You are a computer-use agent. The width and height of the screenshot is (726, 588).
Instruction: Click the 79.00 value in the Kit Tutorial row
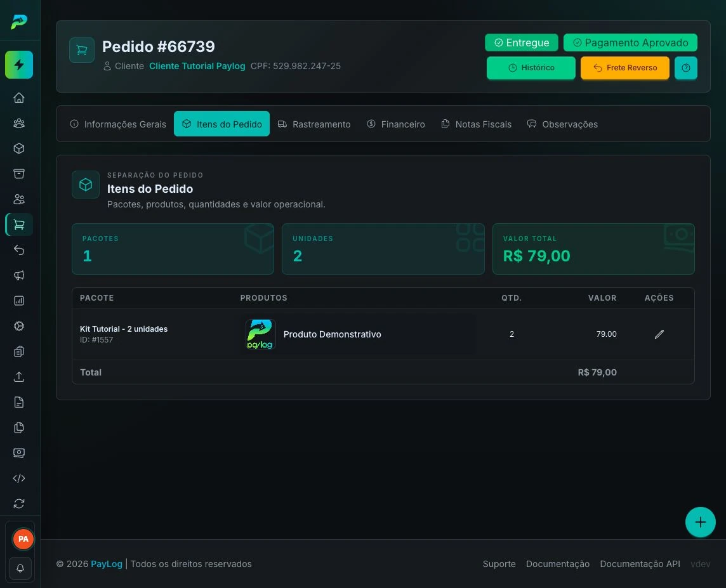click(x=607, y=334)
